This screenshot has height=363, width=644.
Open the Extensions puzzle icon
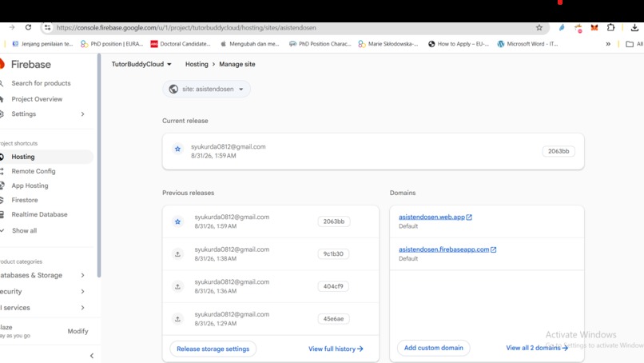pyautogui.click(x=610, y=27)
